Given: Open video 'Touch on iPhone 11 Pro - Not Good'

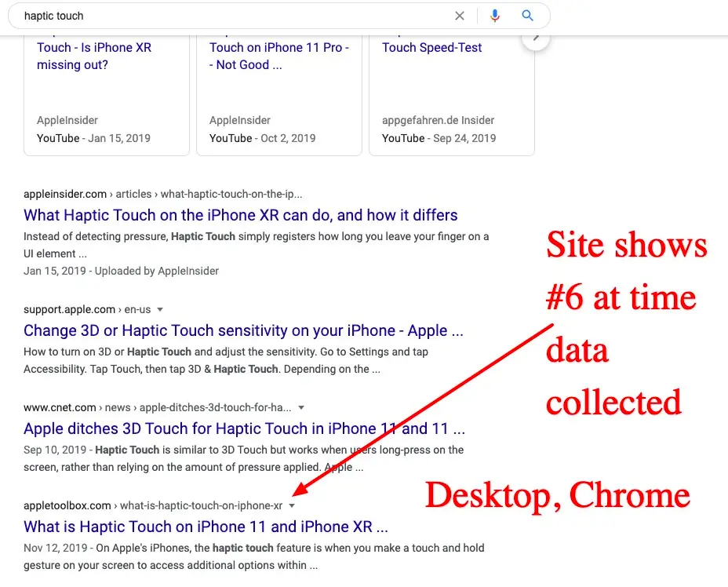Looking at the screenshot, I should (x=279, y=57).
